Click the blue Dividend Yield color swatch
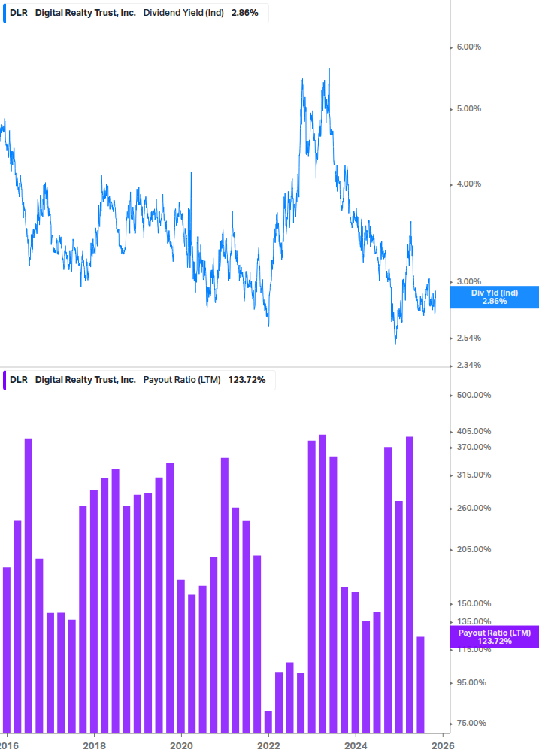 coord(5,13)
